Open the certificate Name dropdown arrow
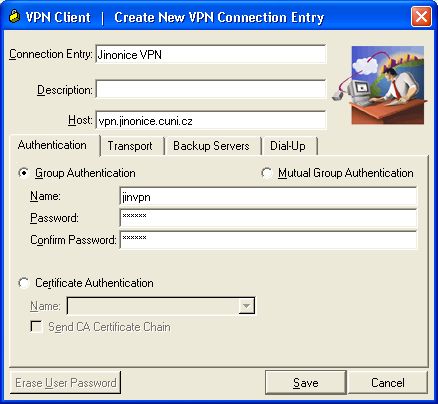Viewport: 438px width, 404px height. (x=247, y=306)
